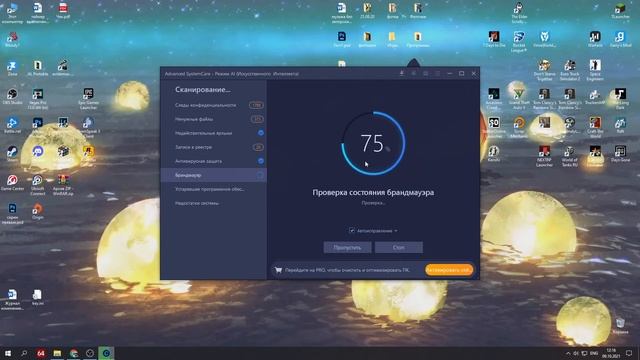The width and height of the screenshot is (640, 360).
Task: Click the taskbar search magnifier
Action: point(24,353)
